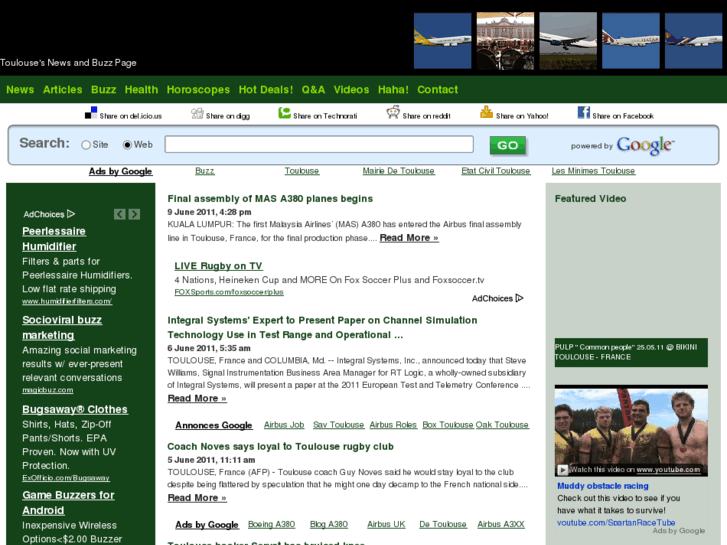Open the Airbus A3XX ad link
This screenshot has height=545, width=727.
501,524
